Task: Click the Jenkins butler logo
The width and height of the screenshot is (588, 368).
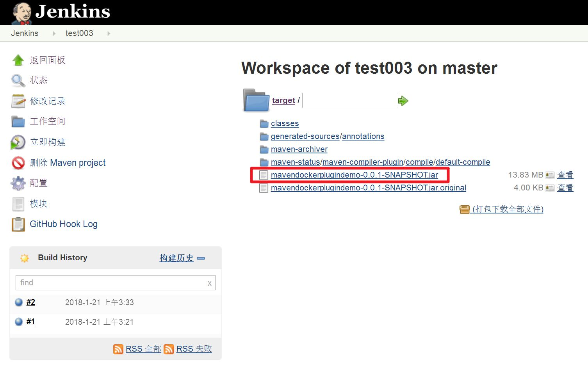Action: tap(21, 13)
